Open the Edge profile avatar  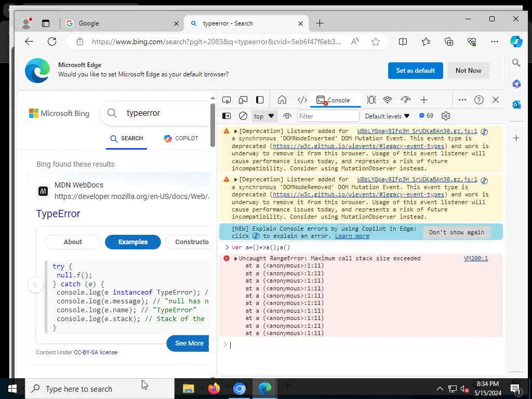pos(26,23)
